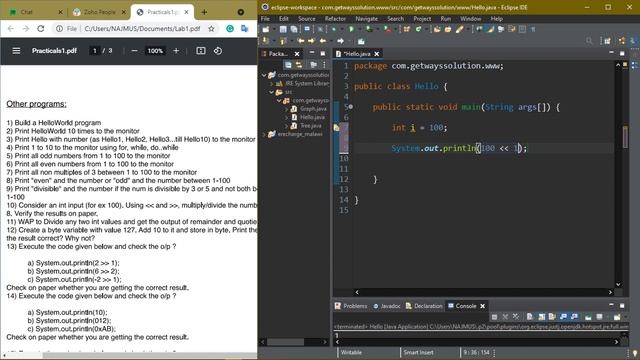Click the Chrome reload page icon

(40, 29)
